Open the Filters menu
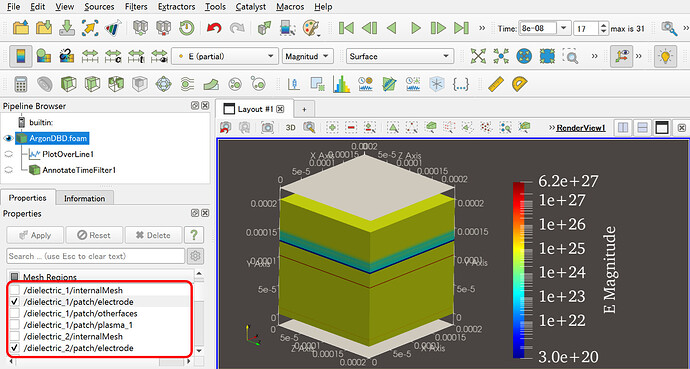The width and height of the screenshot is (690, 369). point(136,7)
